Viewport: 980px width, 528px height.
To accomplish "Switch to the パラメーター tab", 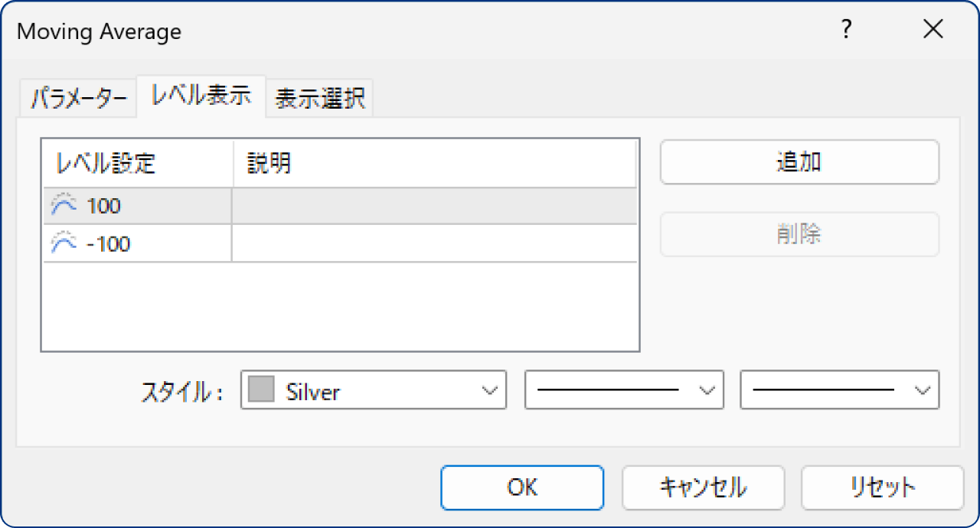I will click(77, 97).
